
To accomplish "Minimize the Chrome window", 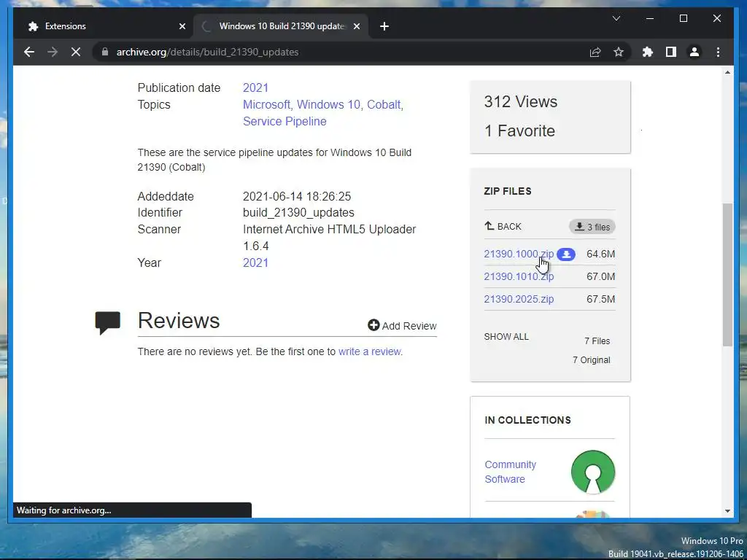I will 650,18.
